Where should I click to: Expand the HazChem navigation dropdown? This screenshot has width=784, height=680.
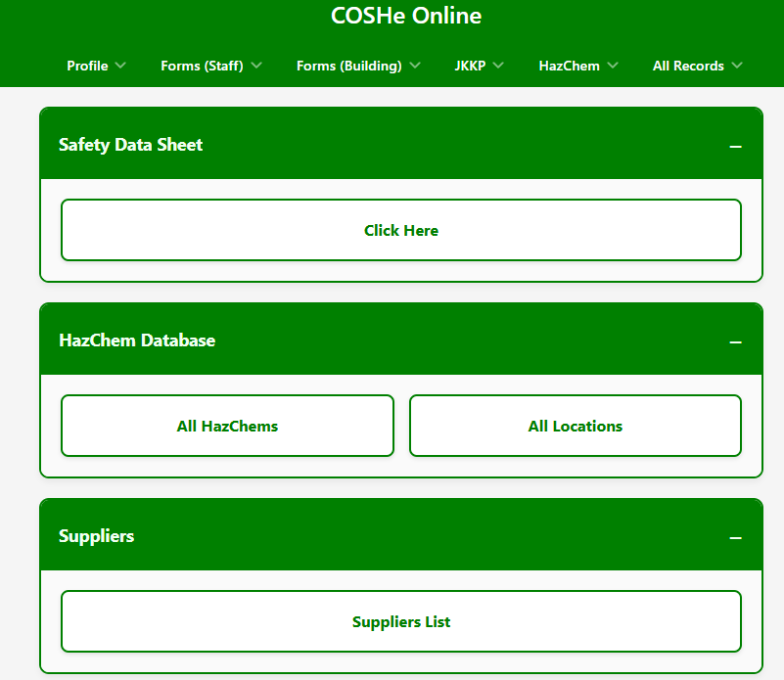[578, 66]
